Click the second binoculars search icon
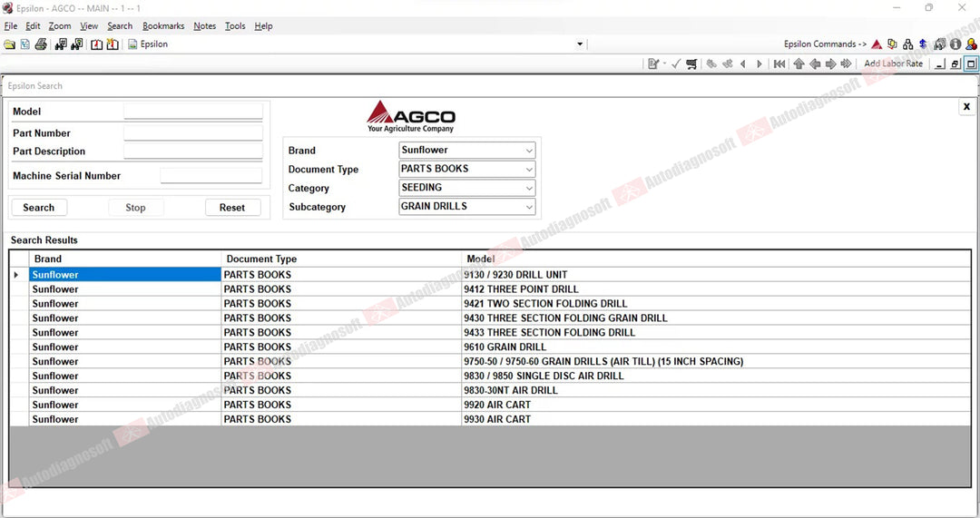The width and height of the screenshot is (980, 518). click(77, 44)
